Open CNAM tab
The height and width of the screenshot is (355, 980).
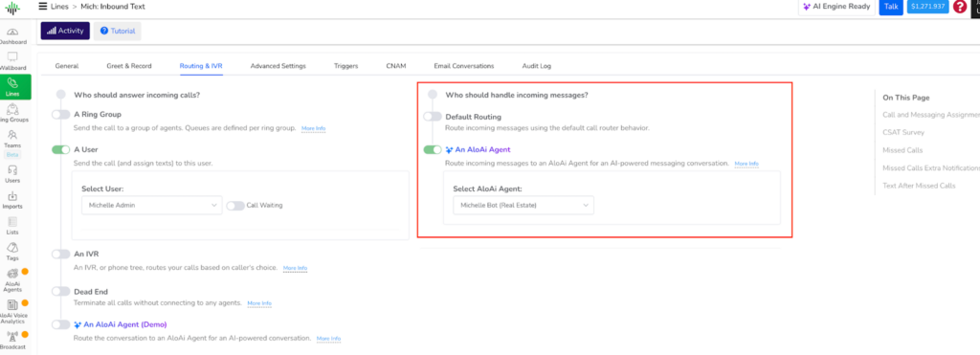tap(396, 66)
